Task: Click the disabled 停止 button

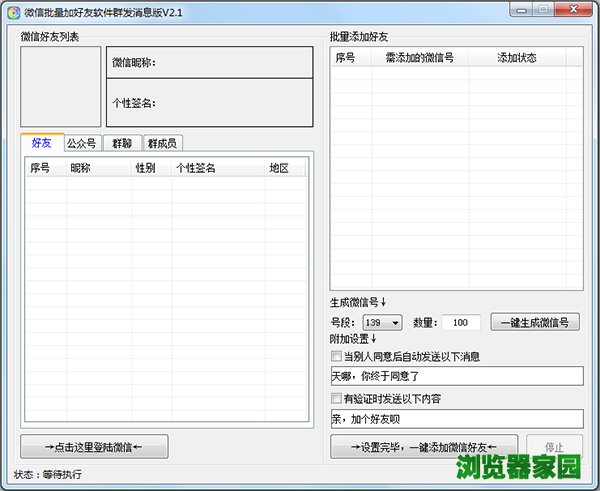Action: tap(554, 446)
